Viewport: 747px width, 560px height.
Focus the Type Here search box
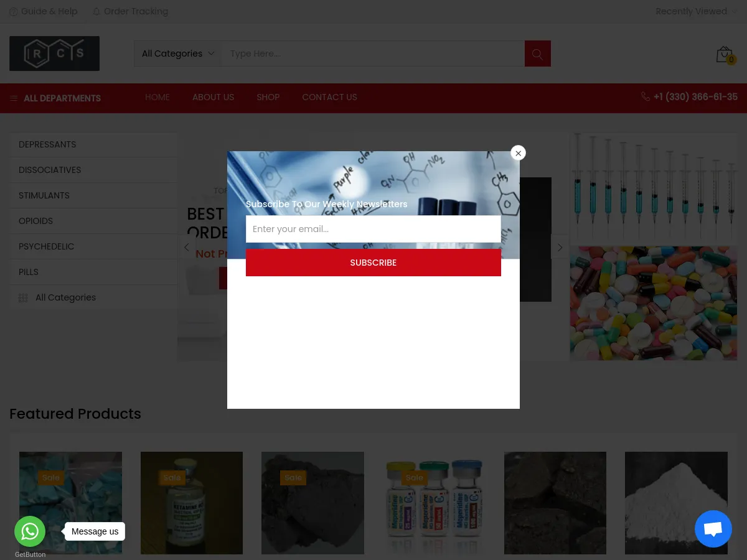click(x=373, y=54)
